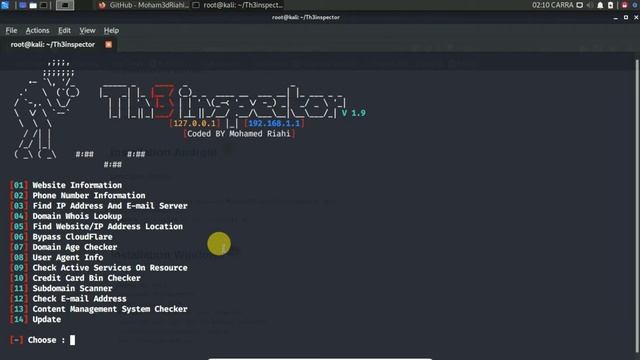
Task: Switch to root@kali terminal taskbar entry
Action: point(238,5)
